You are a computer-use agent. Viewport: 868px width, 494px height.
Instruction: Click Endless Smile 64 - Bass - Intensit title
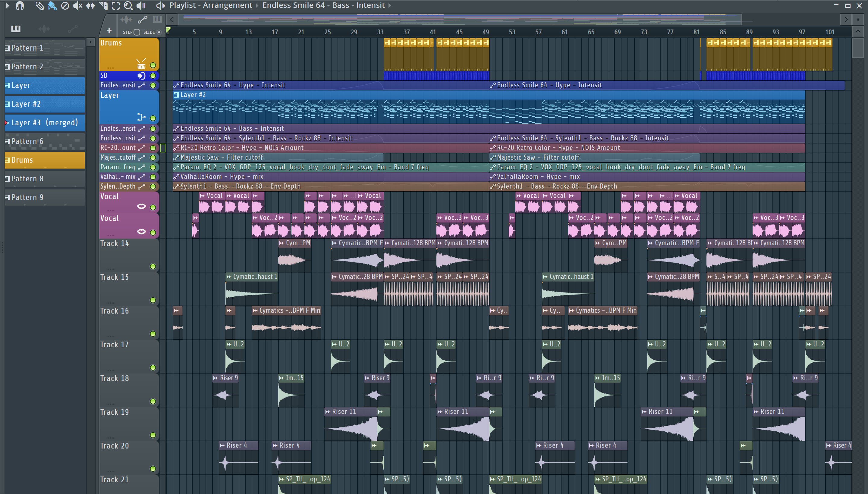pos(323,5)
